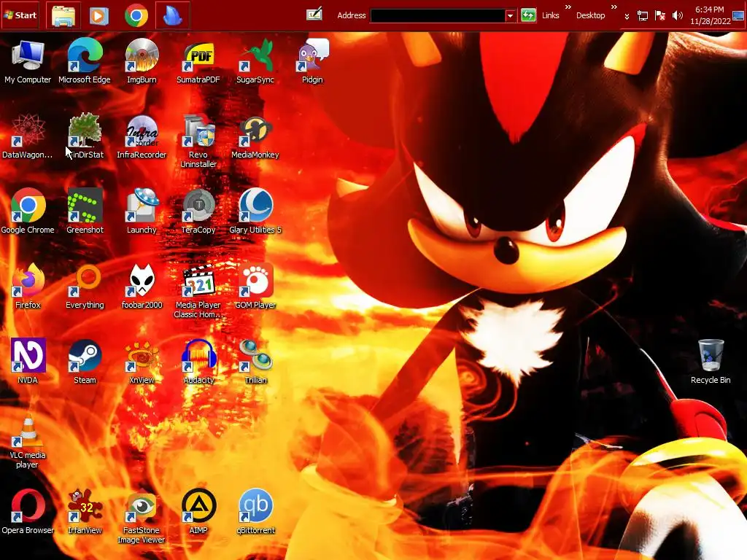Select the Steam shortcut
The image size is (747, 560).
(85, 362)
